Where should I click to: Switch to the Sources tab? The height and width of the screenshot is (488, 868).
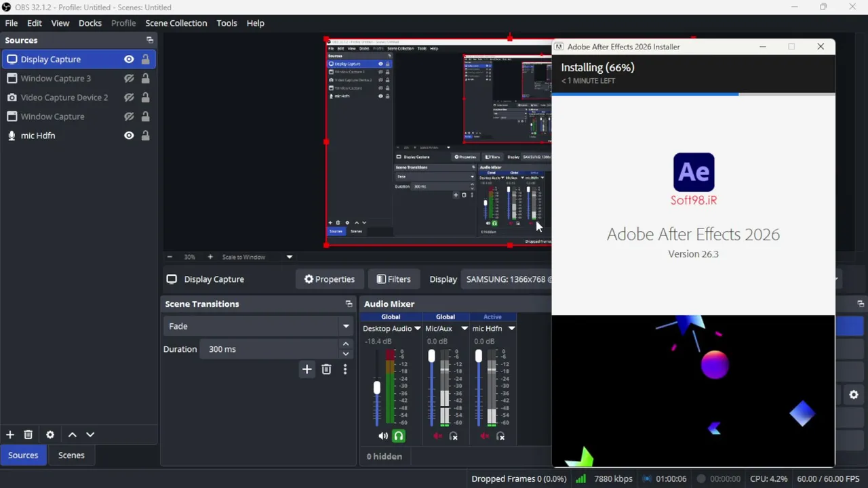23,455
